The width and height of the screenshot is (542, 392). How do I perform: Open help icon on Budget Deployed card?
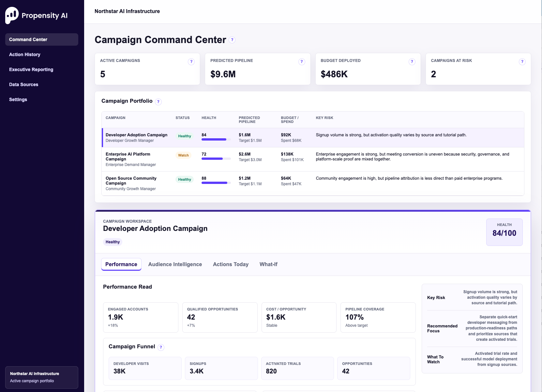(x=412, y=62)
